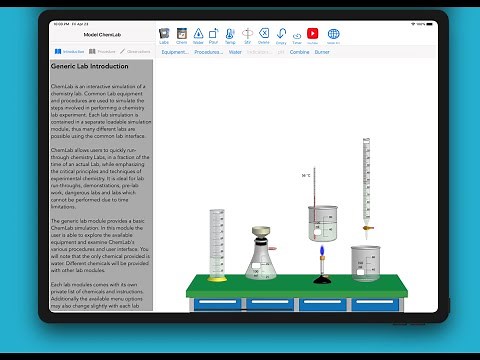Click paragraph starting 'ChemLab allows users to quickly'
Image resolution: width=480 pixels, height=360 pixels.
100,178
